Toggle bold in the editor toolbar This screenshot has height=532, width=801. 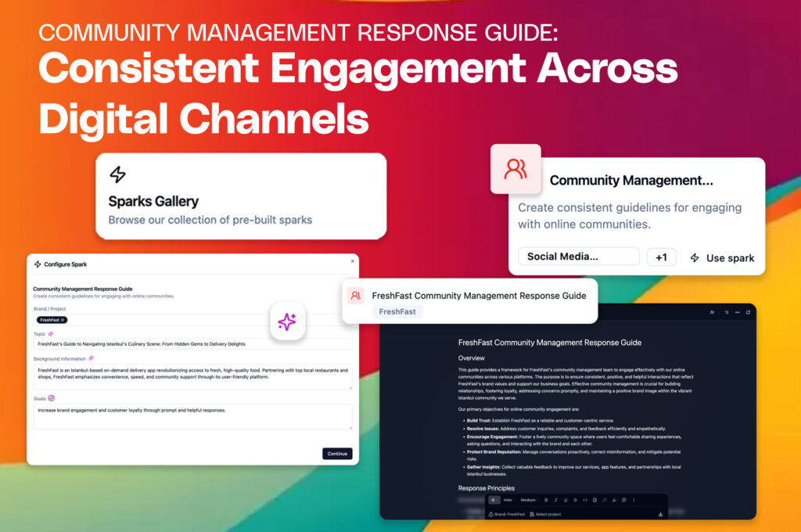[546, 500]
